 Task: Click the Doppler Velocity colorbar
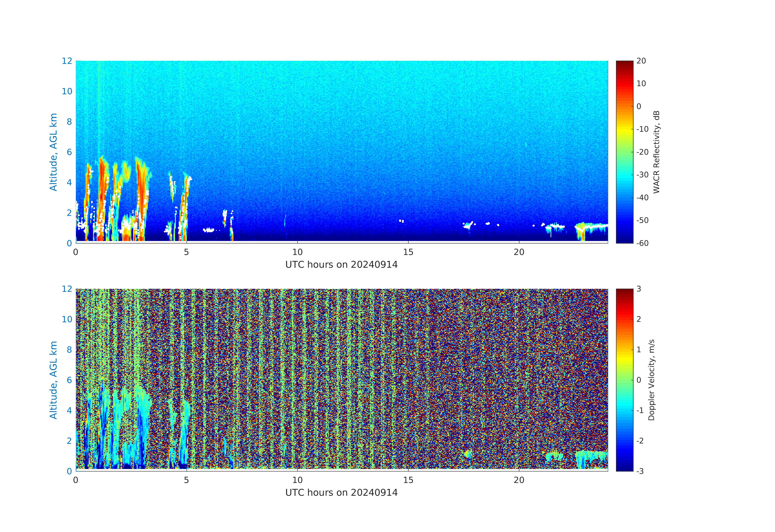click(624, 380)
